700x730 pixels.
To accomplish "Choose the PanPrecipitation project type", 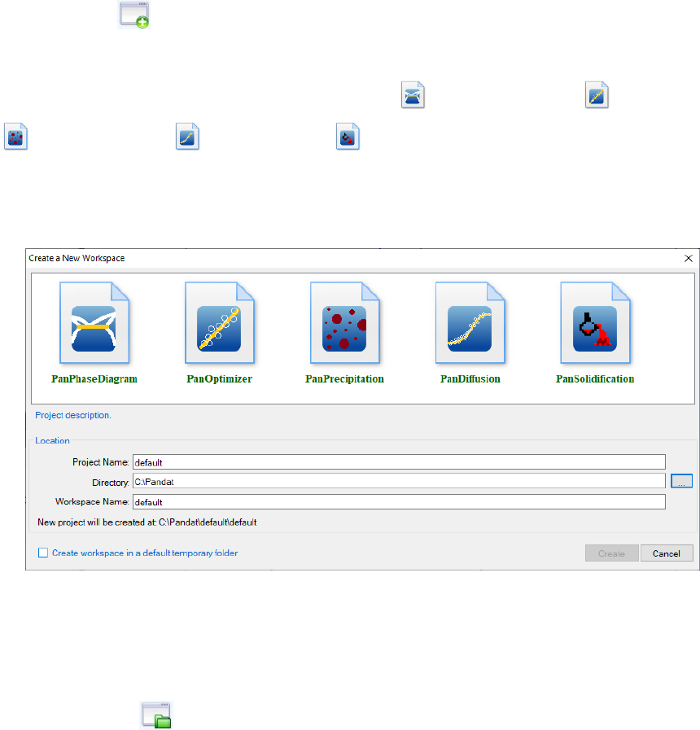I will [x=344, y=333].
